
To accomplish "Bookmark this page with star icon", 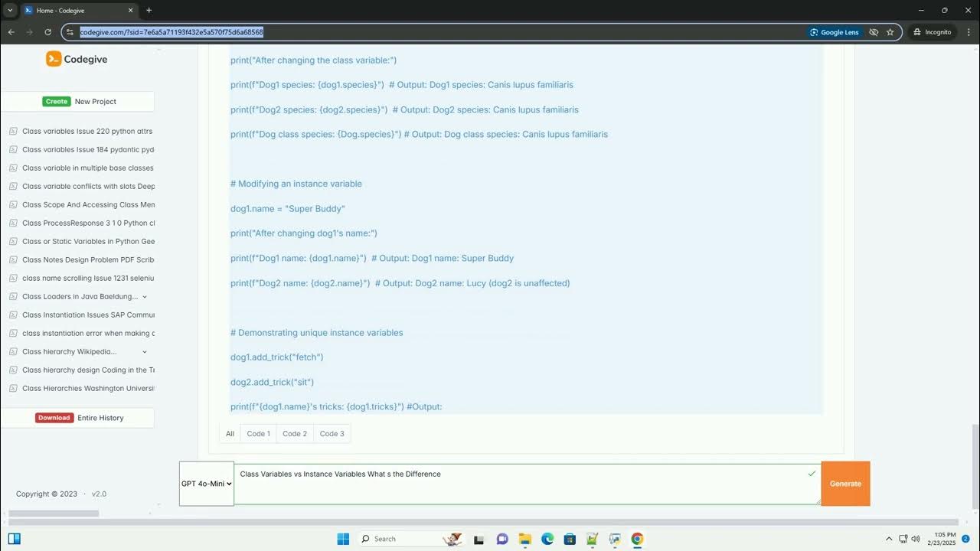I will 890,32.
